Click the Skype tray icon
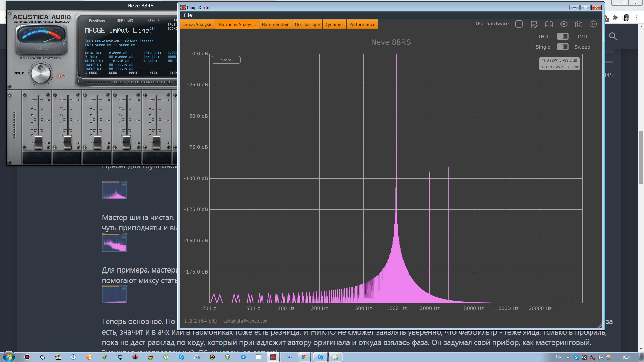Image resolution: width=644 pixels, height=362 pixels. coord(576,357)
